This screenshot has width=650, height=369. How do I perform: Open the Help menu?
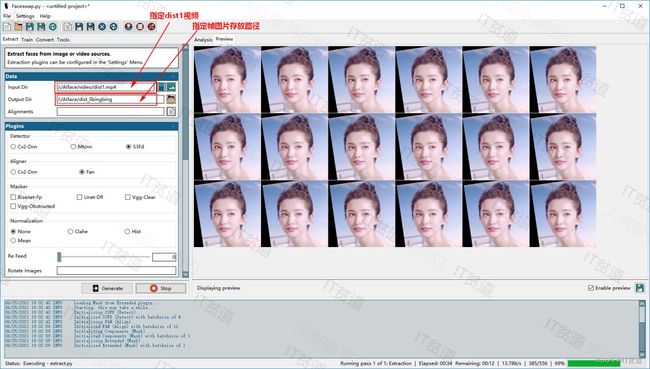(x=45, y=16)
